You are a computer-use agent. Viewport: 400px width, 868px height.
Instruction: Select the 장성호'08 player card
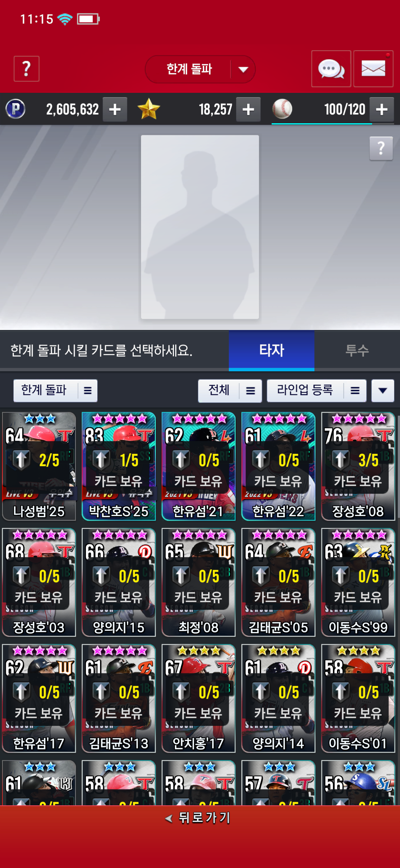click(x=358, y=466)
